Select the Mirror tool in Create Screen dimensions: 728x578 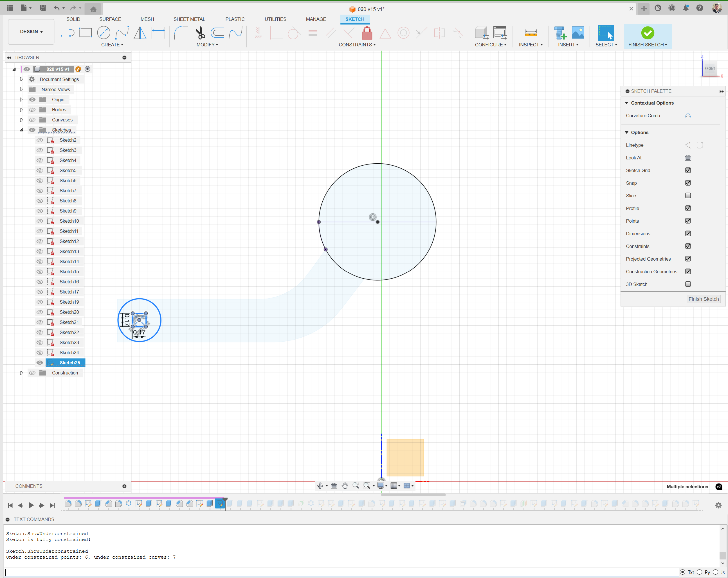click(140, 33)
